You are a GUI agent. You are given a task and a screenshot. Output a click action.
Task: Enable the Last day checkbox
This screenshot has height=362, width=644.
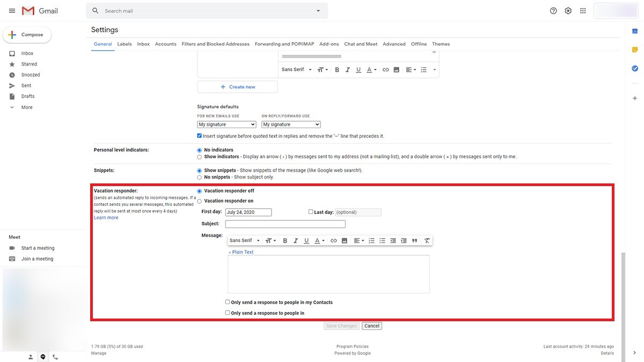pyautogui.click(x=311, y=212)
